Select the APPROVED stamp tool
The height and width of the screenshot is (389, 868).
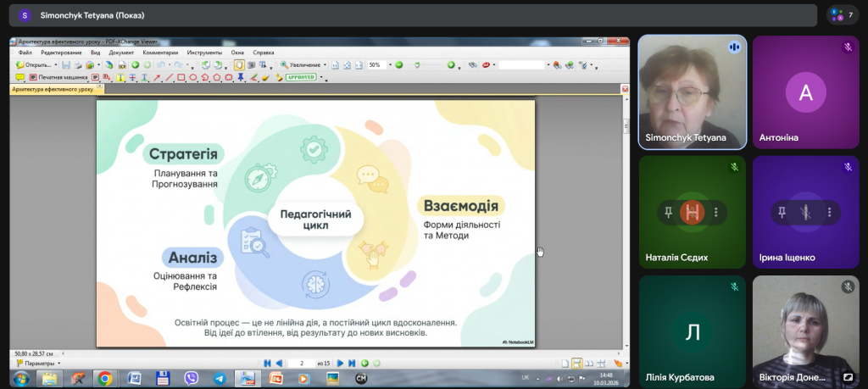(x=301, y=77)
